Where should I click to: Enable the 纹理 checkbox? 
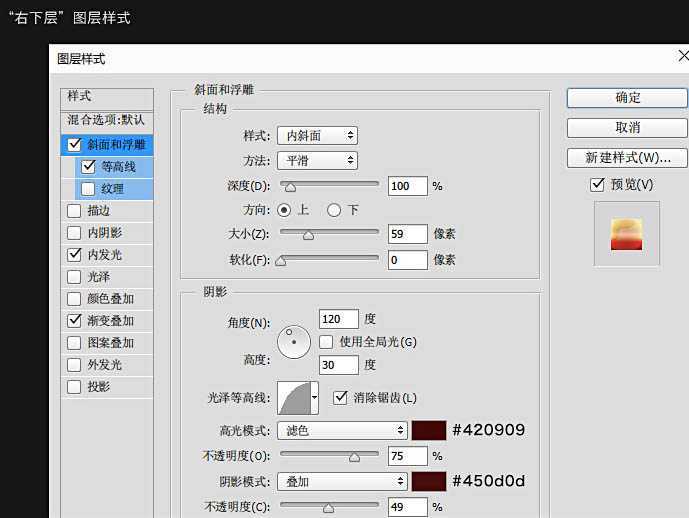click(x=88, y=189)
